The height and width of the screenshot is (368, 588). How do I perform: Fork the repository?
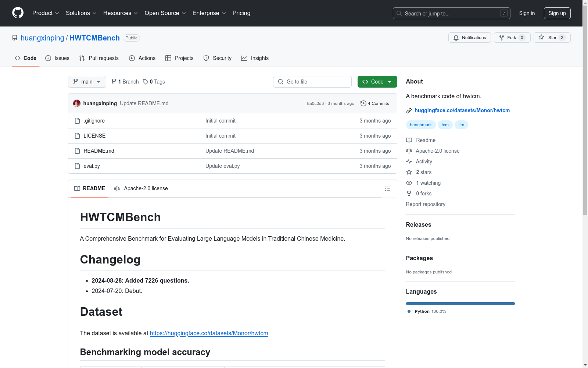point(512,38)
